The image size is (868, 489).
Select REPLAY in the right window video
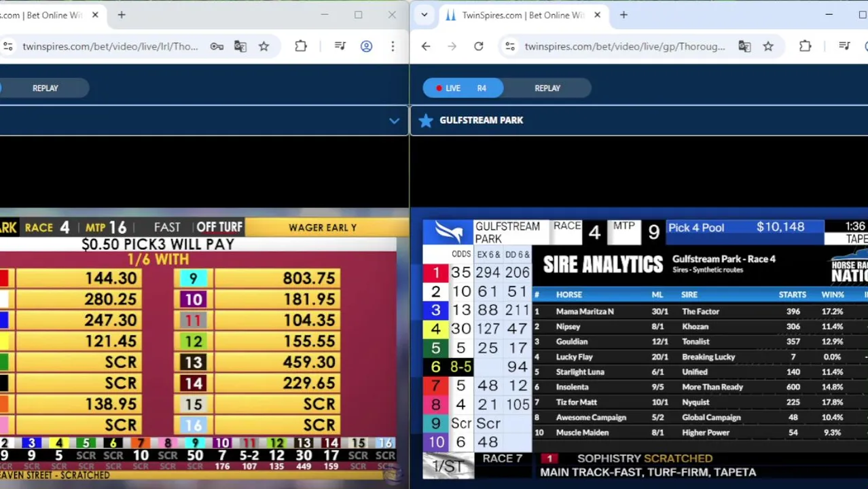click(x=547, y=88)
